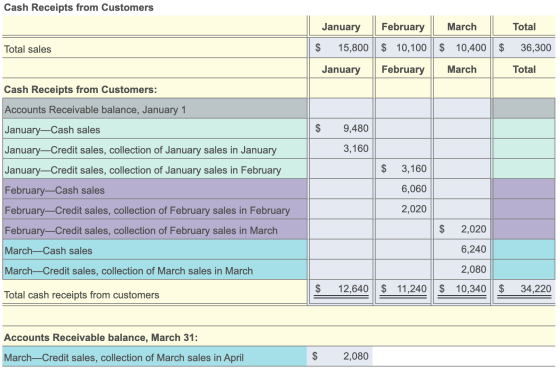Click January total sales 15,800 cell

[341, 47]
